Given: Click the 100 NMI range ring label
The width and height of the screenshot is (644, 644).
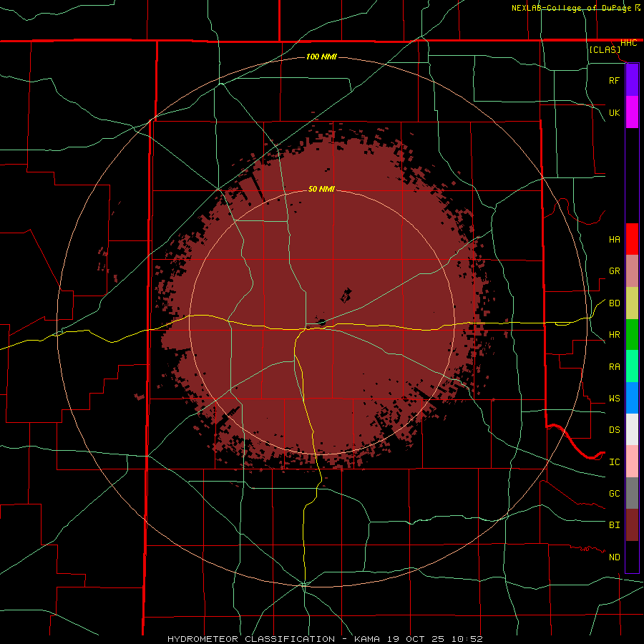Looking at the screenshot, I should pyautogui.click(x=321, y=57).
